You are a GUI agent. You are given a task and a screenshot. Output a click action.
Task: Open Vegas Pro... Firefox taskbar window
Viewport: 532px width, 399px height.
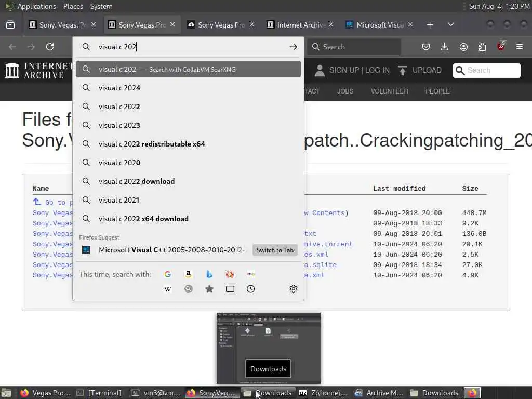click(x=45, y=393)
